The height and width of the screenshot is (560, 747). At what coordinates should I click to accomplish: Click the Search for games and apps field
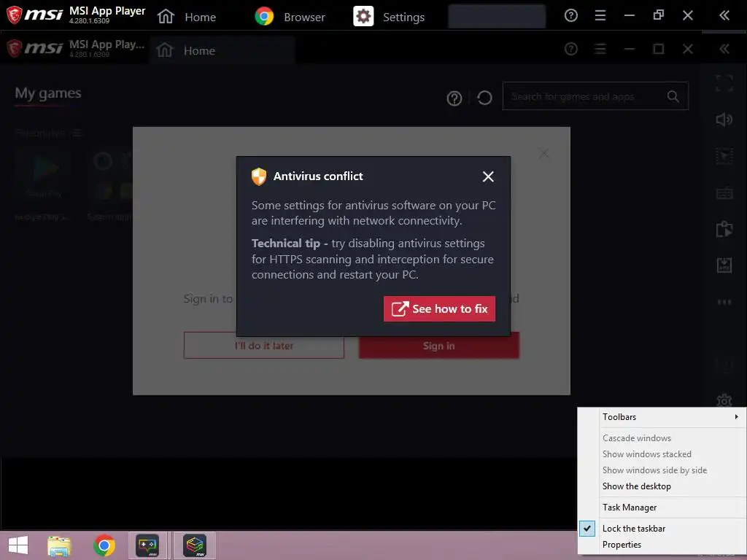pyautogui.click(x=595, y=96)
